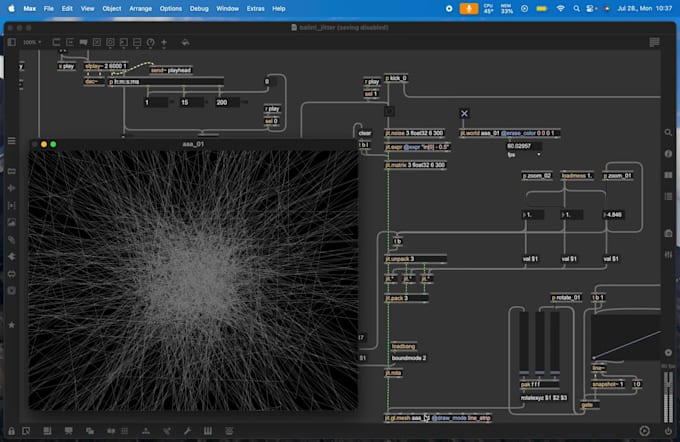680x442 pixels.
Task: Click the number box showing 15
Action: [x=192, y=102]
